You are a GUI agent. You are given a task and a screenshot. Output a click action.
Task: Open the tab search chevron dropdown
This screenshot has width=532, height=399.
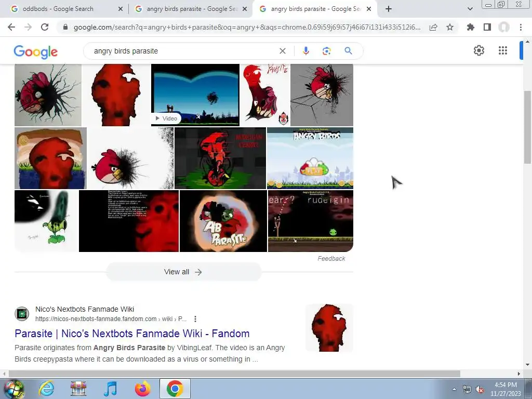coord(470,9)
